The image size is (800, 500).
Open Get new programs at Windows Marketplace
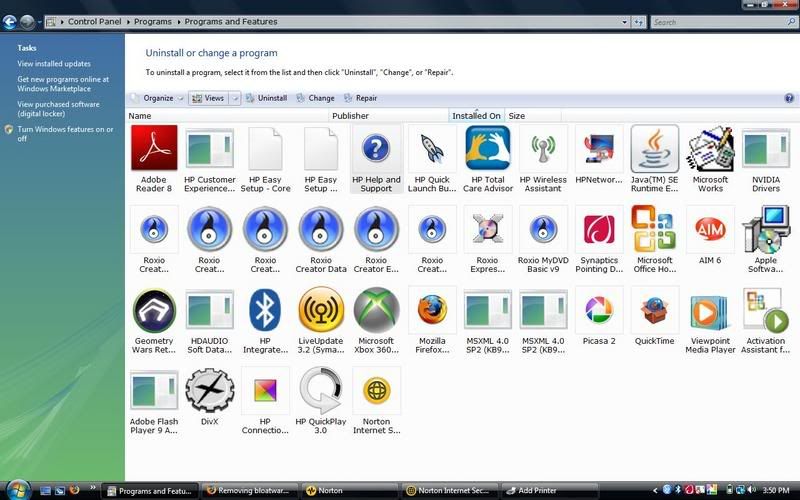click(x=63, y=84)
